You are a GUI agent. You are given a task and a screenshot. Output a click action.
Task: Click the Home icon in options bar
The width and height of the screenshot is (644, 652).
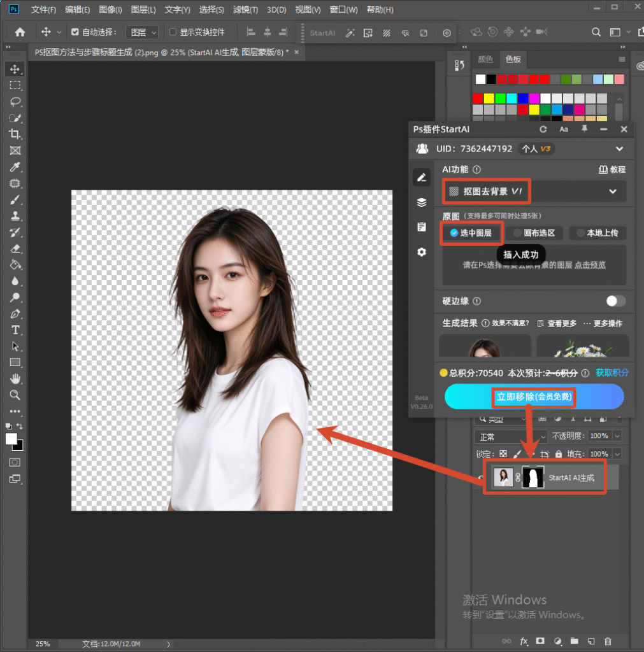[20, 32]
